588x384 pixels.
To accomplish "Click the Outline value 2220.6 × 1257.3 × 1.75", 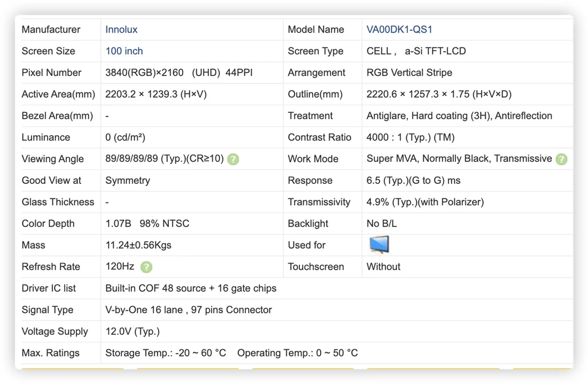I will coord(418,94).
